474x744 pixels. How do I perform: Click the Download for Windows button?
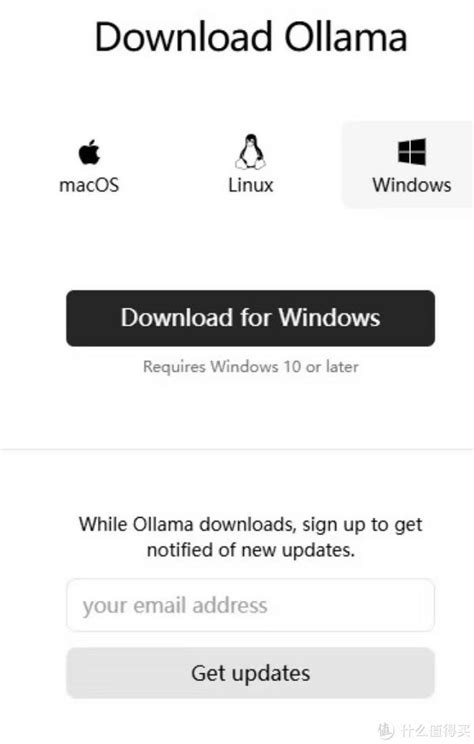[x=251, y=318]
